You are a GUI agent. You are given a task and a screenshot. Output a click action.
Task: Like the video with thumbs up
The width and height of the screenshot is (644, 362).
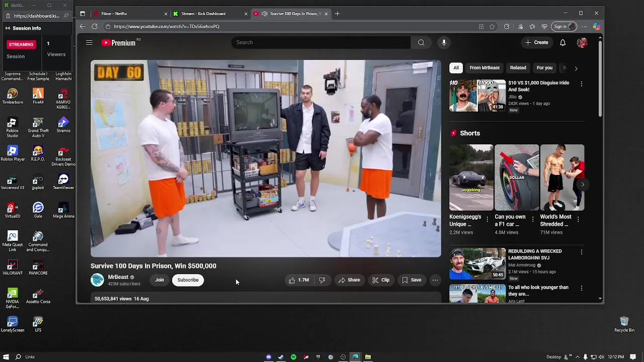pos(299,280)
